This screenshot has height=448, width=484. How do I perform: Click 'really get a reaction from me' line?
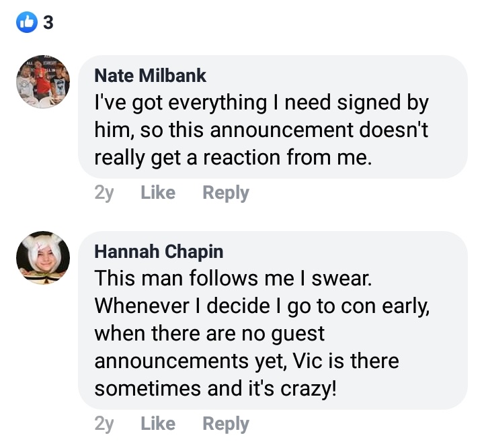click(x=233, y=158)
